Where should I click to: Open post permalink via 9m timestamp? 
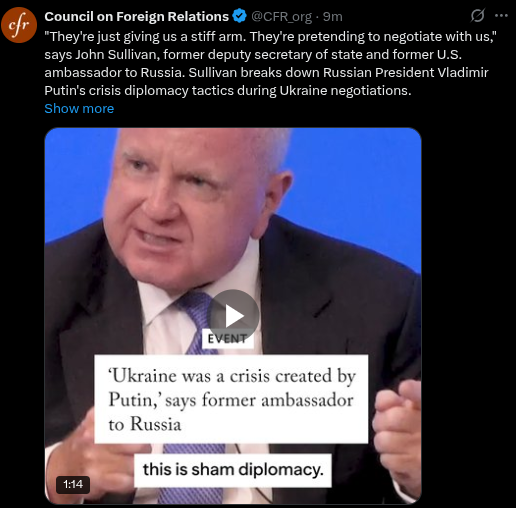click(x=333, y=16)
